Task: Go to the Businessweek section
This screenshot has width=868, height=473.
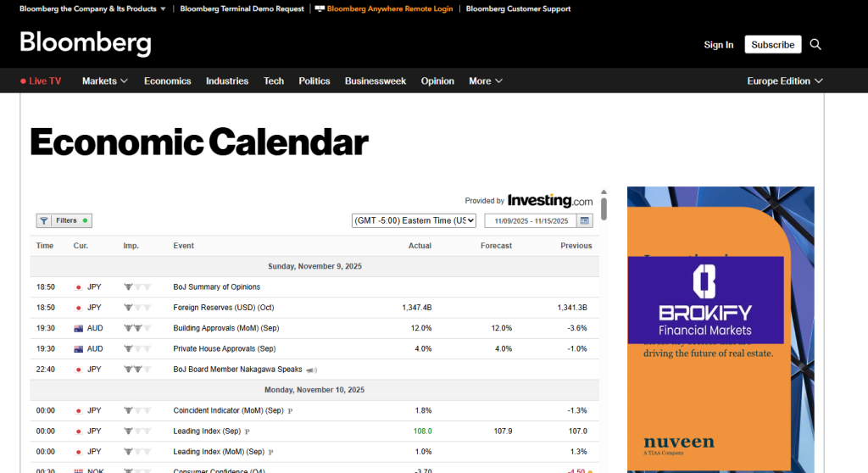Action: [x=375, y=81]
